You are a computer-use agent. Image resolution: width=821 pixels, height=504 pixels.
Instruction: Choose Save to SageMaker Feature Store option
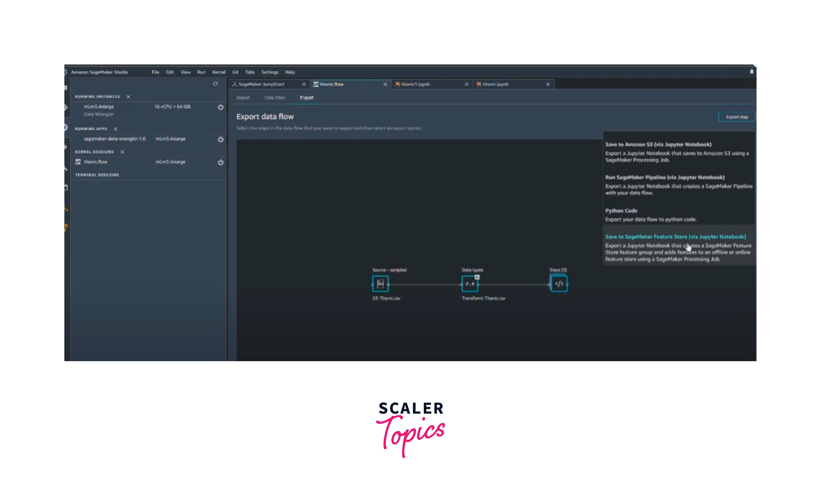pyautogui.click(x=675, y=237)
